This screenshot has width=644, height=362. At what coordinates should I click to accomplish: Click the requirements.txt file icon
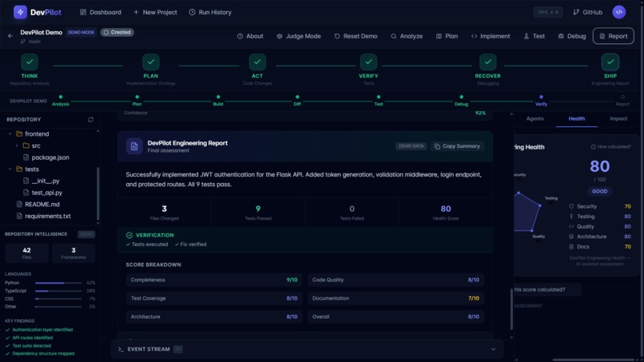tap(19, 216)
